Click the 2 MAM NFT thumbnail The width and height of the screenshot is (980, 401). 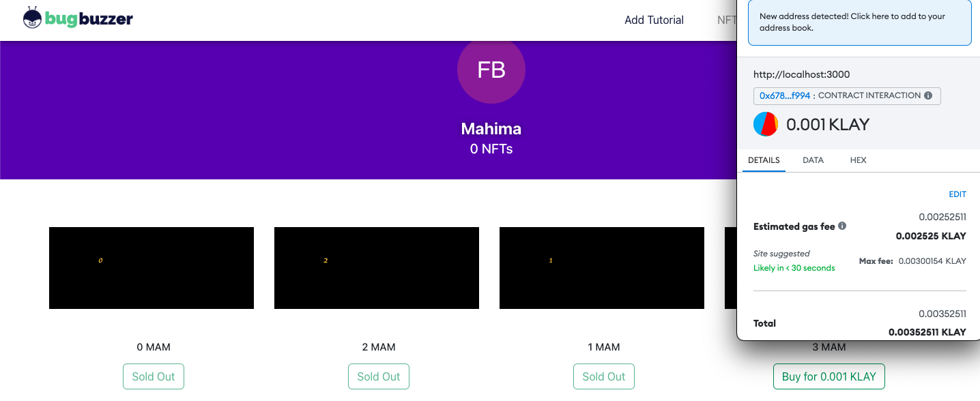pyautogui.click(x=376, y=267)
